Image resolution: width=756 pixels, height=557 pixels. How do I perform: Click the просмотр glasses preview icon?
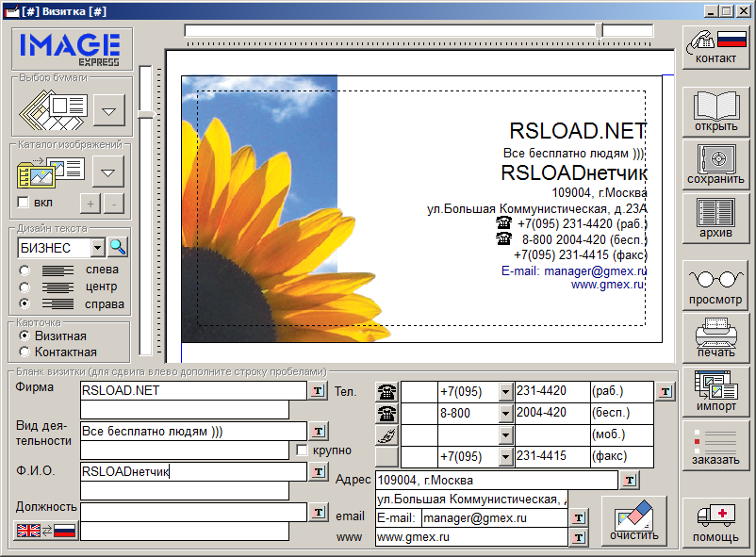pos(716,286)
